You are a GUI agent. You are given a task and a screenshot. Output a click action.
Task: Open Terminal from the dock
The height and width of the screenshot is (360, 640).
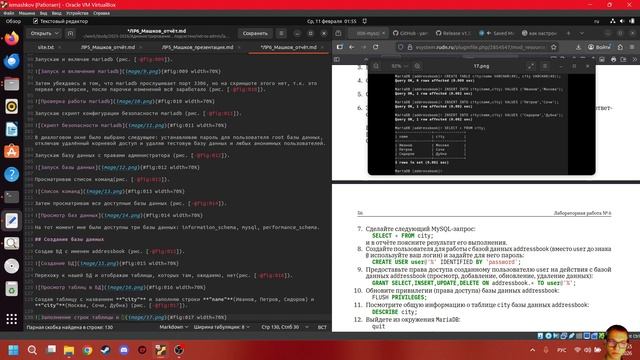(11, 197)
